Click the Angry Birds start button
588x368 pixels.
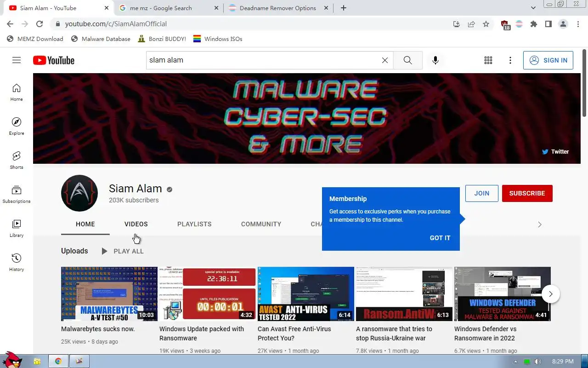12,360
